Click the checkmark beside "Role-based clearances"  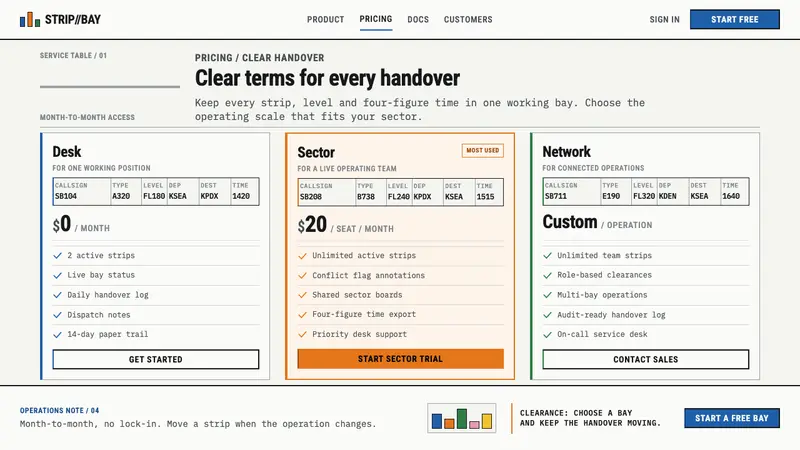click(547, 275)
